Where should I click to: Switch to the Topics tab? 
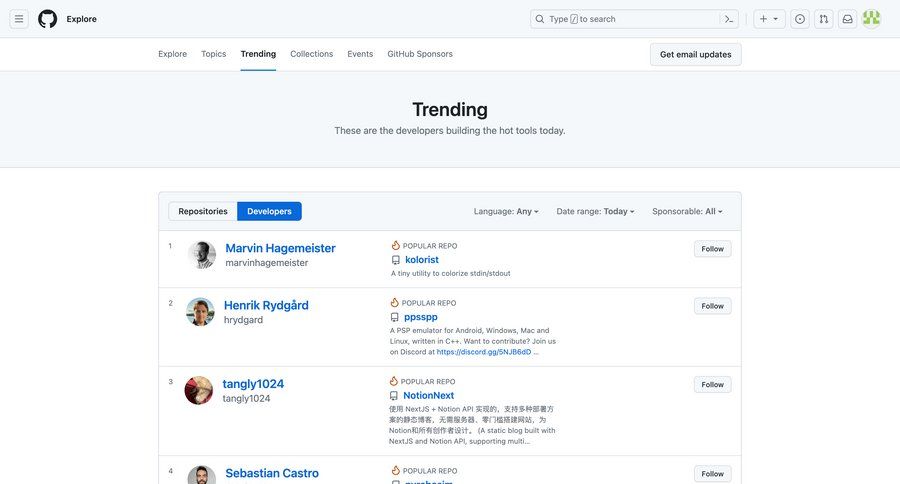pos(214,54)
